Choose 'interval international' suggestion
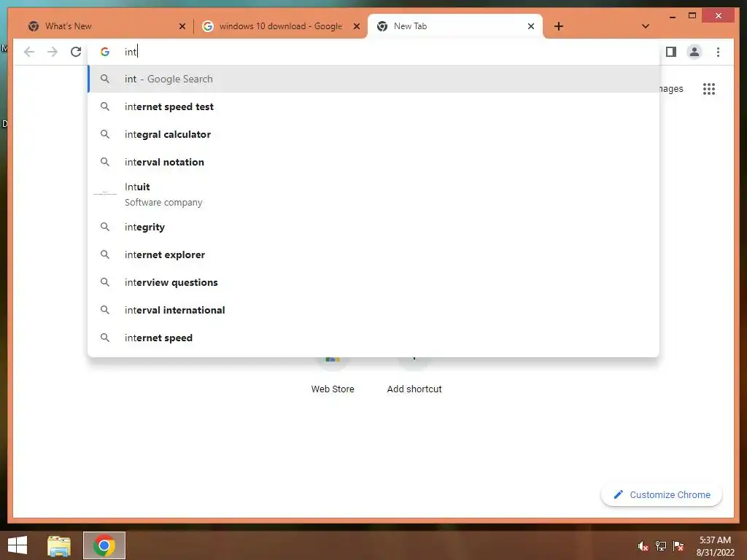 click(x=373, y=310)
